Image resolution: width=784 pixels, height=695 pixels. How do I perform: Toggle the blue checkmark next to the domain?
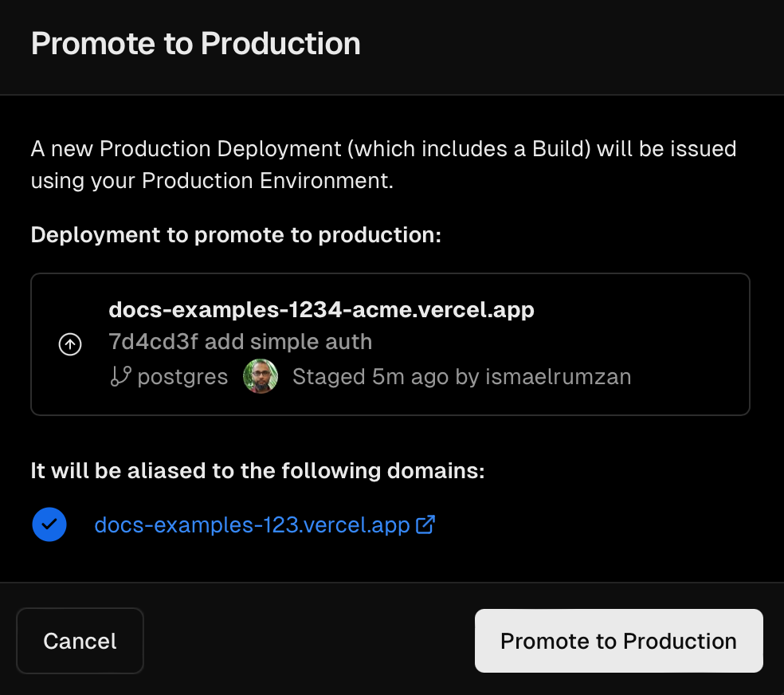(49, 524)
